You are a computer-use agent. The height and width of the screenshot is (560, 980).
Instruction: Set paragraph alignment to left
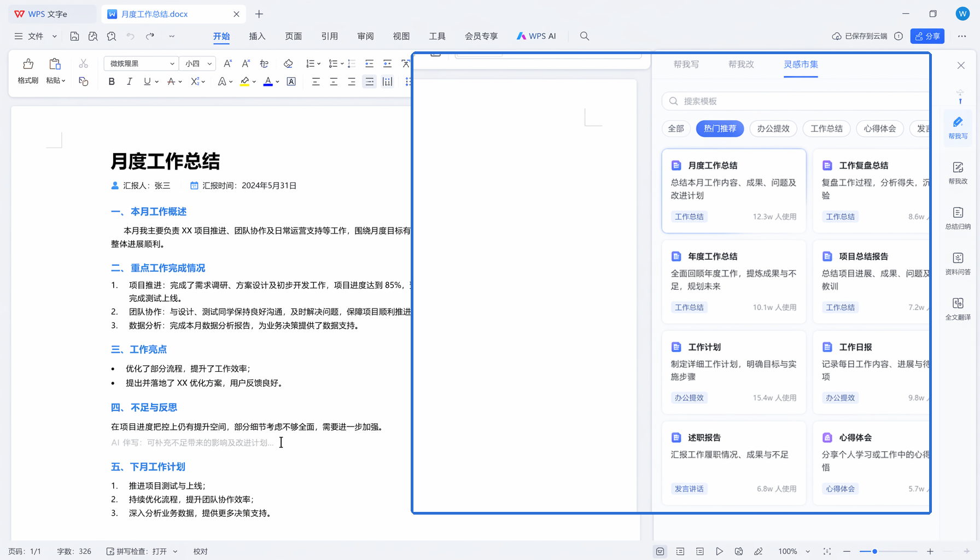316,81
